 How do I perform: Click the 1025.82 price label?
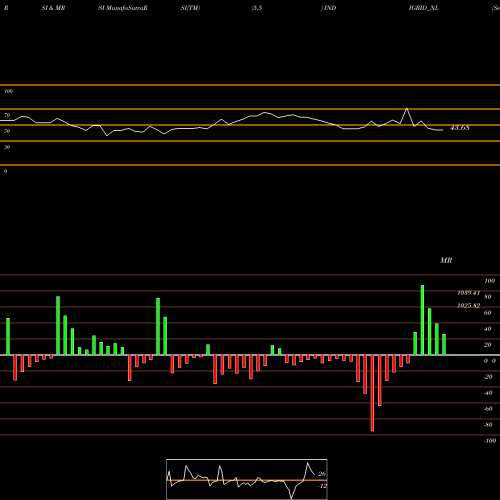coord(468,305)
